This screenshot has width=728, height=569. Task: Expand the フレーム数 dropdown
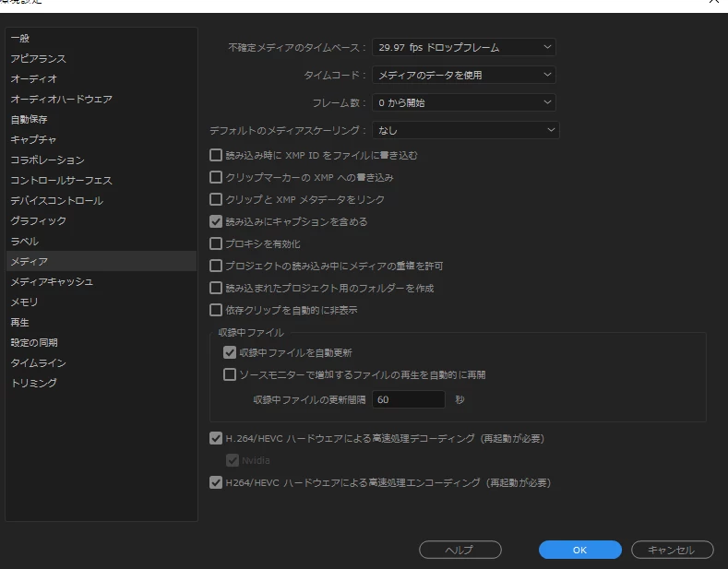464,102
